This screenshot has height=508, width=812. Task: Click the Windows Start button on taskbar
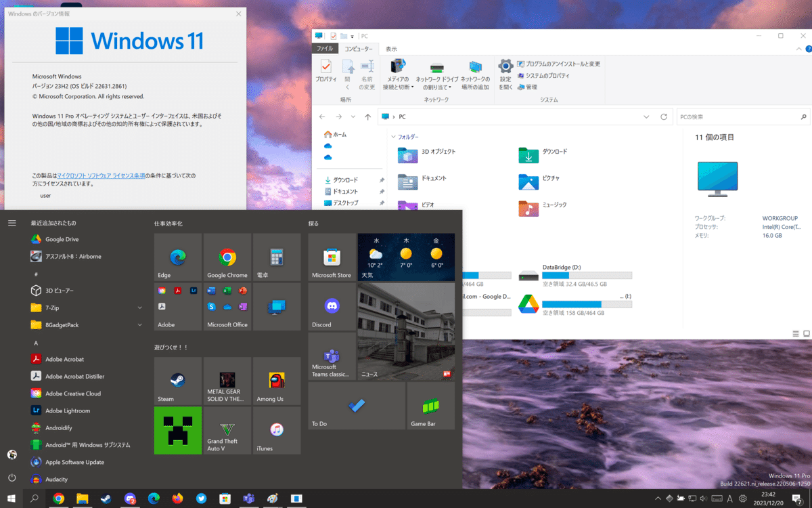coord(12,499)
